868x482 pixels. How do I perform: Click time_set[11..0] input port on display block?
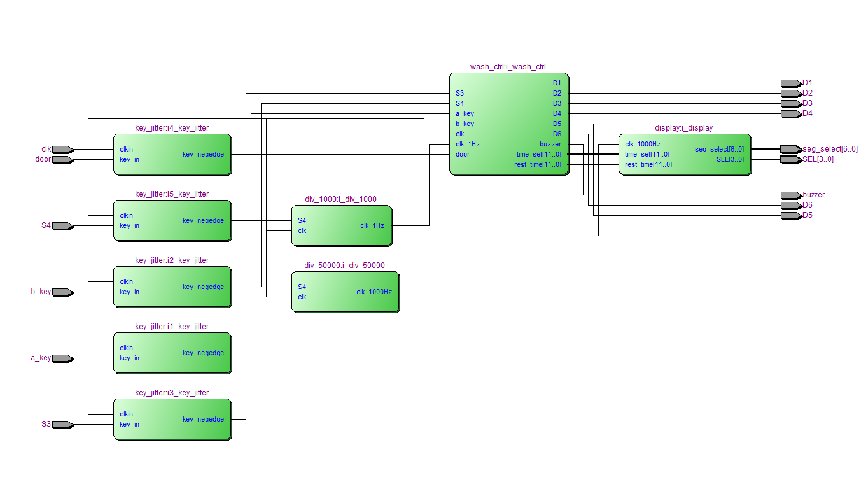[647, 155]
